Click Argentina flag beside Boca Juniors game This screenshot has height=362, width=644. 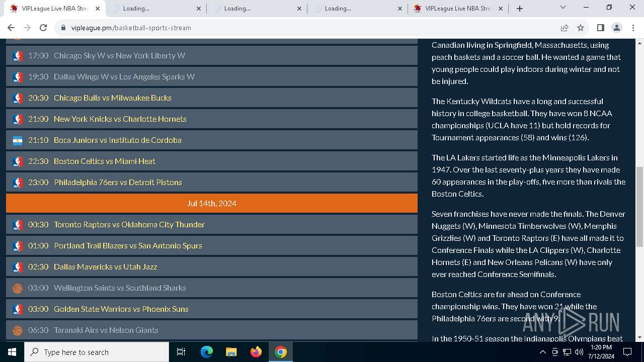click(x=18, y=140)
